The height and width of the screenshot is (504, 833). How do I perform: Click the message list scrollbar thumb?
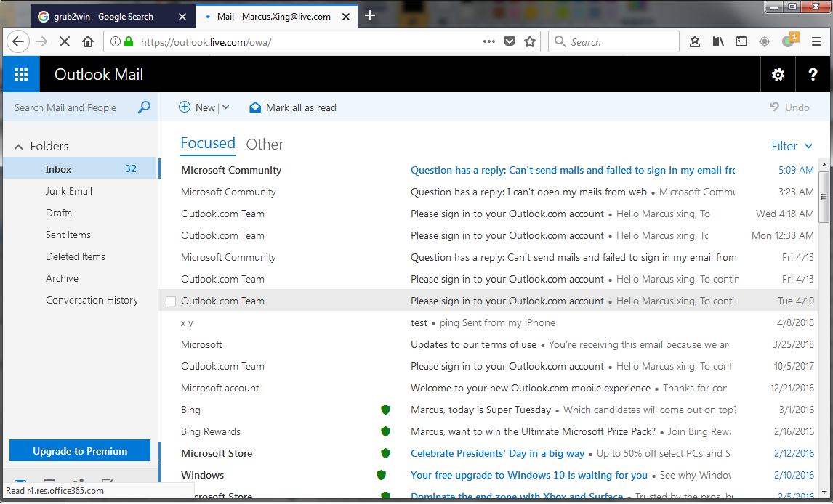pyautogui.click(x=824, y=197)
